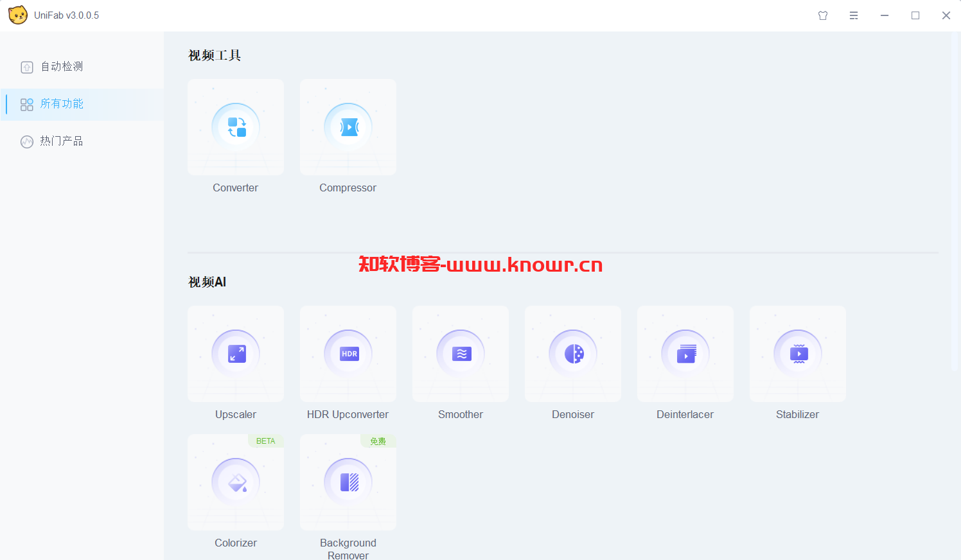This screenshot has height=560, width=961.
Task: Click the Deinterlacer label
Action: pyautogui.click(x=685, y=414)
